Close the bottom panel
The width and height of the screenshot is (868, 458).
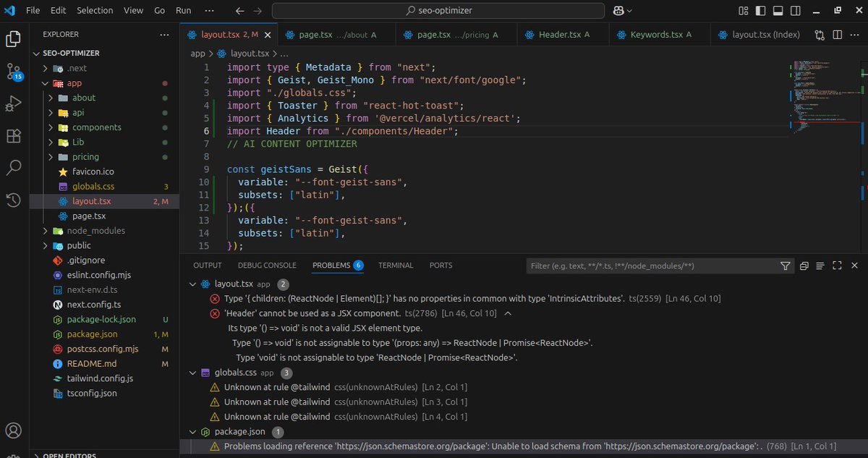point(854,266)
